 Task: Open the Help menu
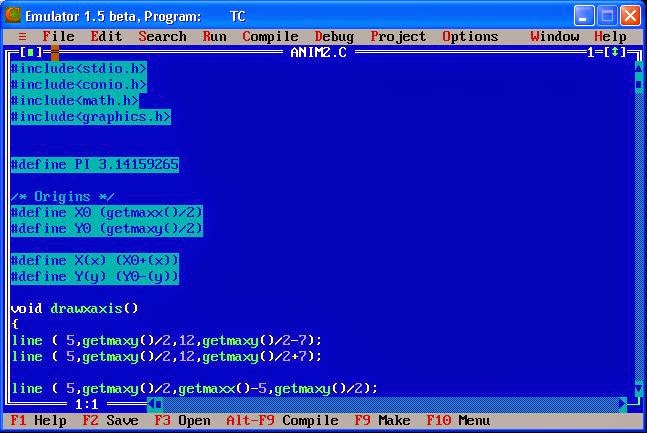610,36
